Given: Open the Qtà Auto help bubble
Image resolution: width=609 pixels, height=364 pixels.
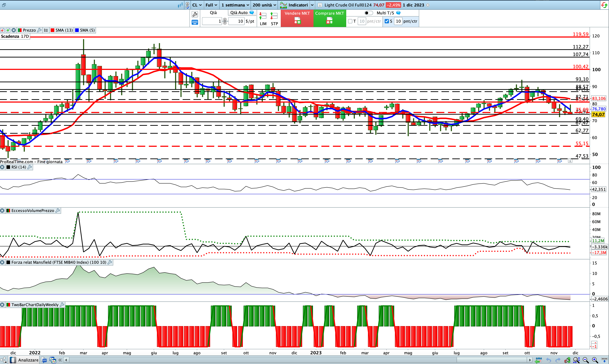Looking at the screenshot, I should click(x=252, y=13).
